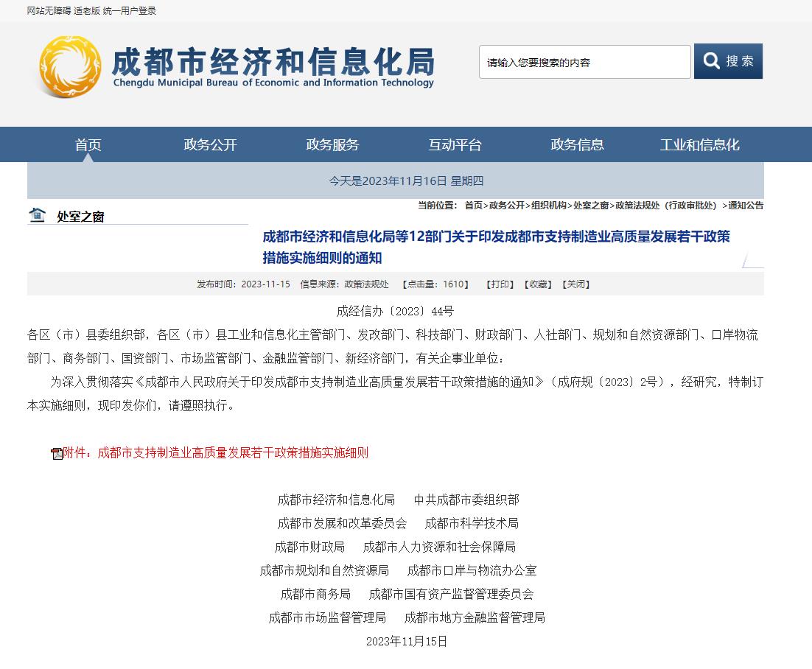Viewport: 812px width, 669px height.
Task: Click signatory 成都市发展和改革委员会
Action: click(343, 524)
